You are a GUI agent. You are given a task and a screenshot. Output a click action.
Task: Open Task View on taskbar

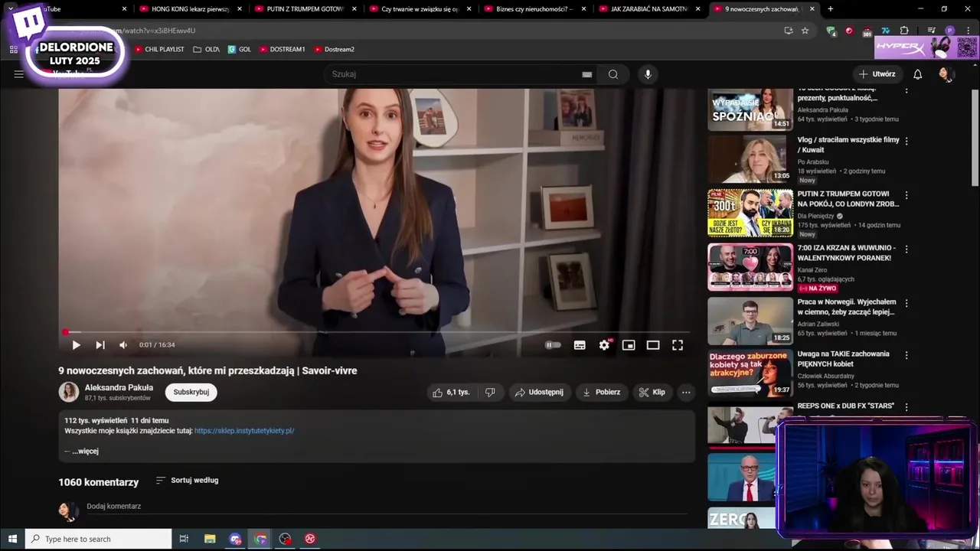point(184,539)
